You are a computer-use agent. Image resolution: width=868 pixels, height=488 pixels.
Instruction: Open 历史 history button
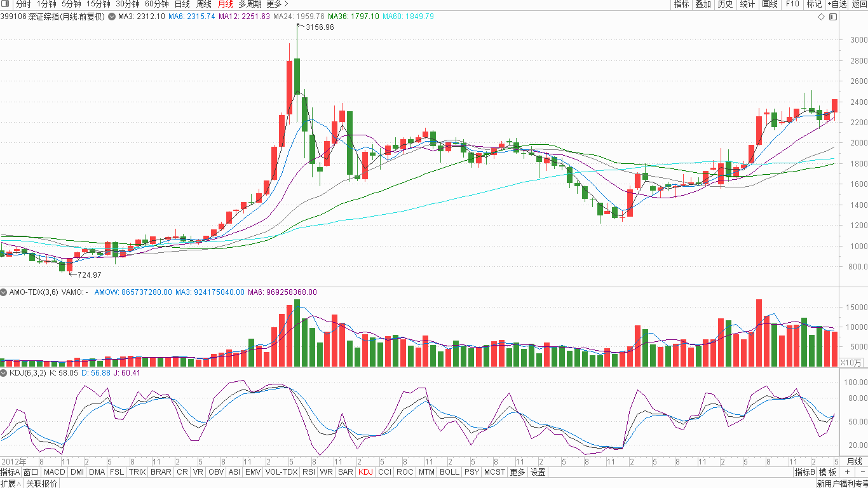coord(725,4)
